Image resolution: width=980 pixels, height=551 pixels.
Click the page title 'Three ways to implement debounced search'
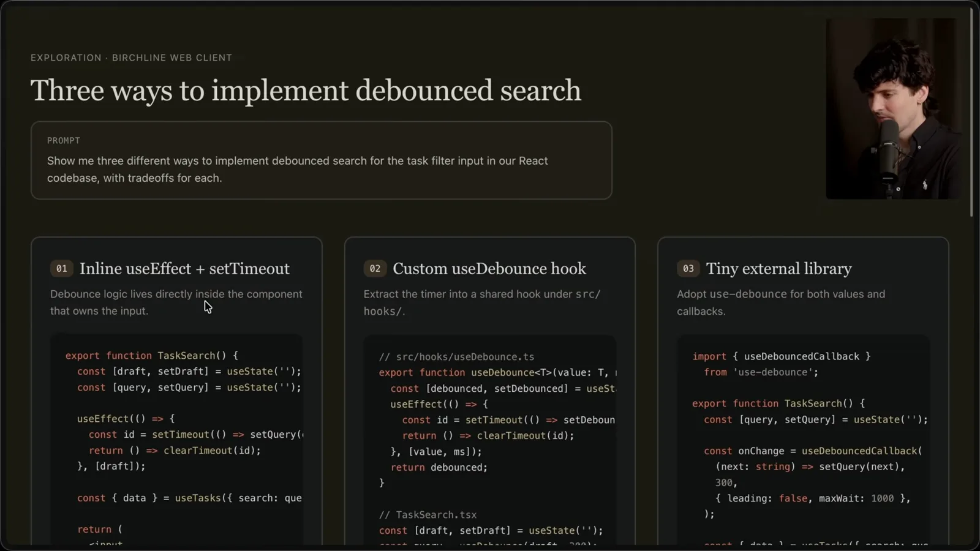click(x=306, y=91)
